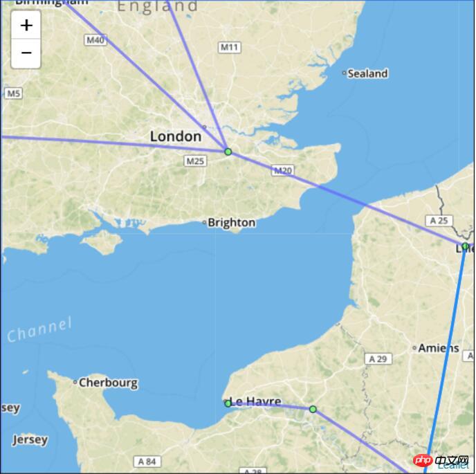Click the London city label
This screenshot has height=474, width=476.
tap(176, 136)
